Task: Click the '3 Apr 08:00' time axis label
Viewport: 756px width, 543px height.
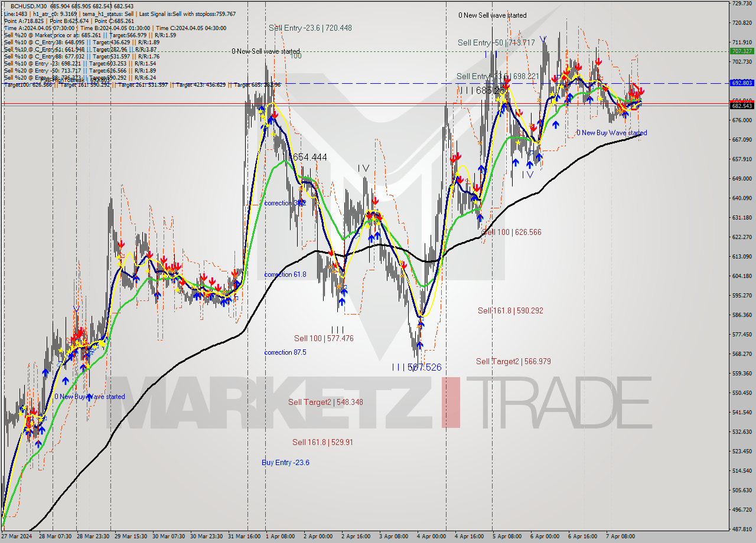Action: coord(394,537)
